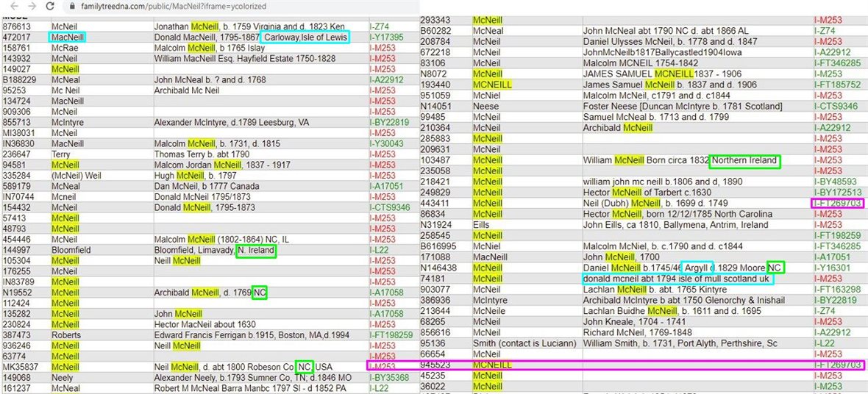Select the I-Y30043 haplogroup link
This screenshot has height=394, width=868.
386,143
